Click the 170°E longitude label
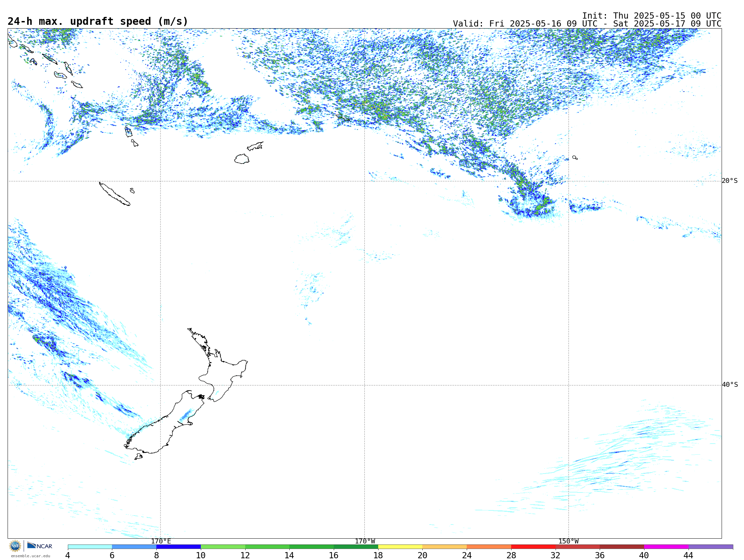This screenshot has height=560, width=744. (x=161, y=541)
